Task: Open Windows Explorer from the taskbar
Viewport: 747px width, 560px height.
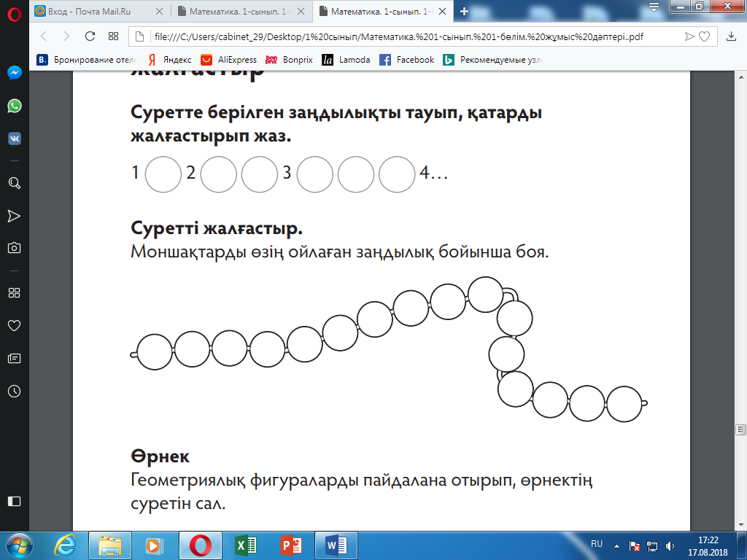Action: (x=109, y=545)
